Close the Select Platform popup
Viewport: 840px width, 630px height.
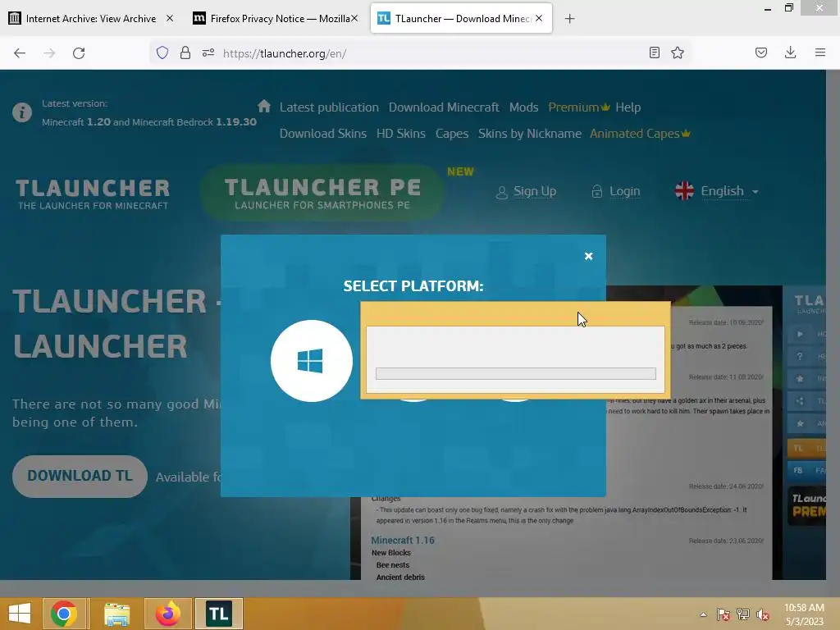pos(588,256)
